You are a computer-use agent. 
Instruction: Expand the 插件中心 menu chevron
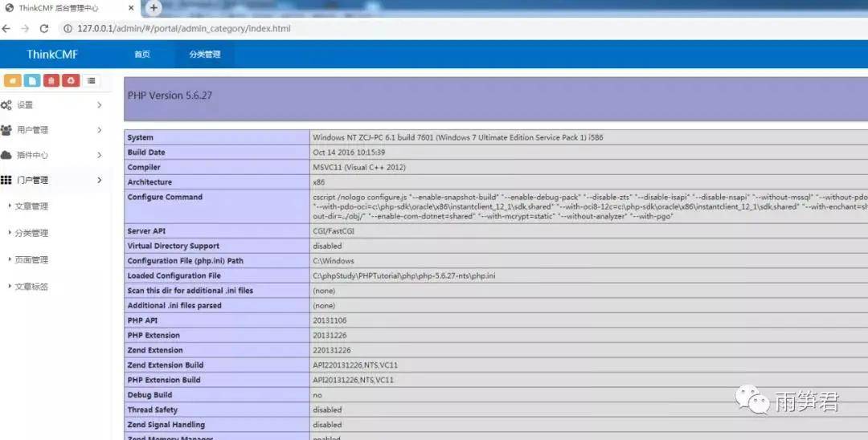pos(99,155)
